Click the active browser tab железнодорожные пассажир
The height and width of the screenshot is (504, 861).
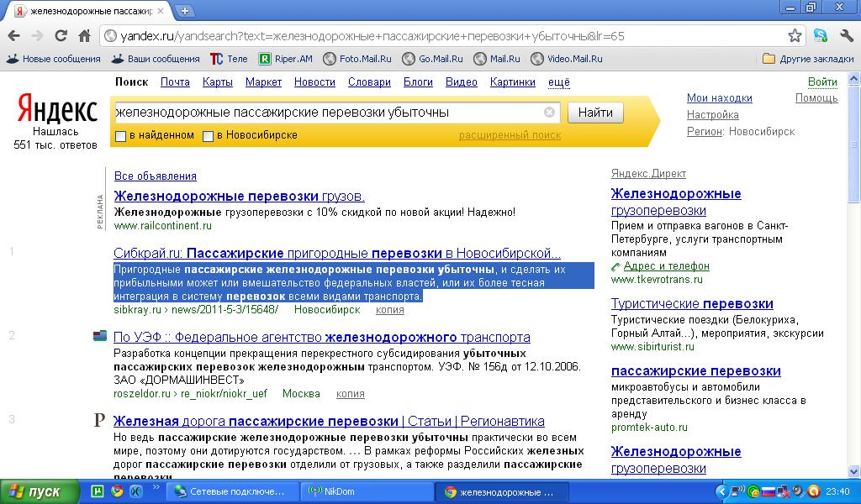(x=91, y=11)
